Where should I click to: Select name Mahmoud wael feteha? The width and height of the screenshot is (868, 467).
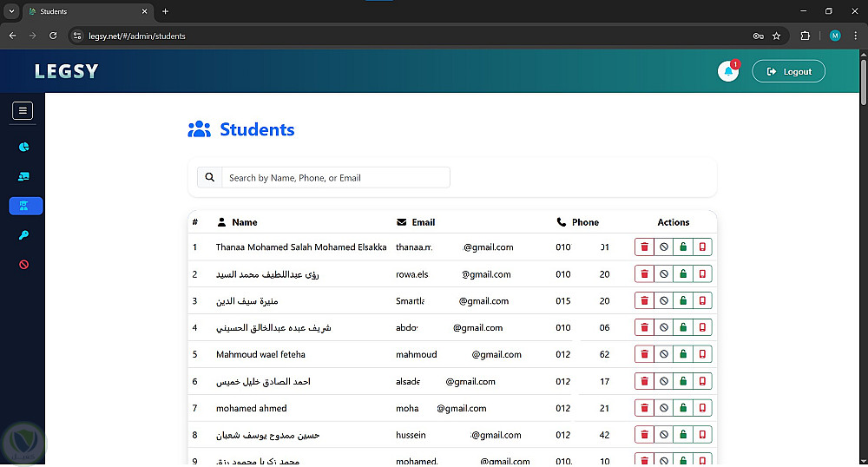[x=260, y=355]
